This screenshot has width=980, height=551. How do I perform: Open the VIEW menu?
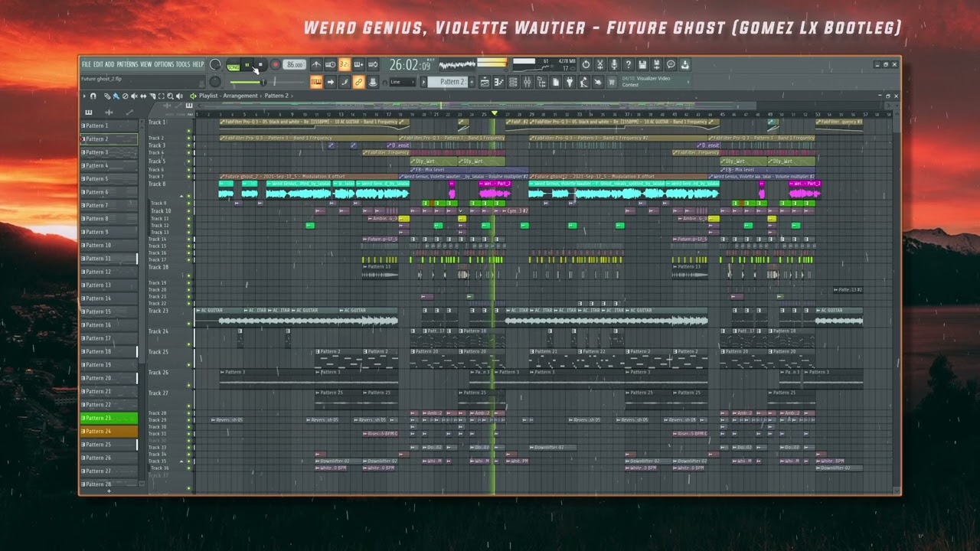click(145, 64)
